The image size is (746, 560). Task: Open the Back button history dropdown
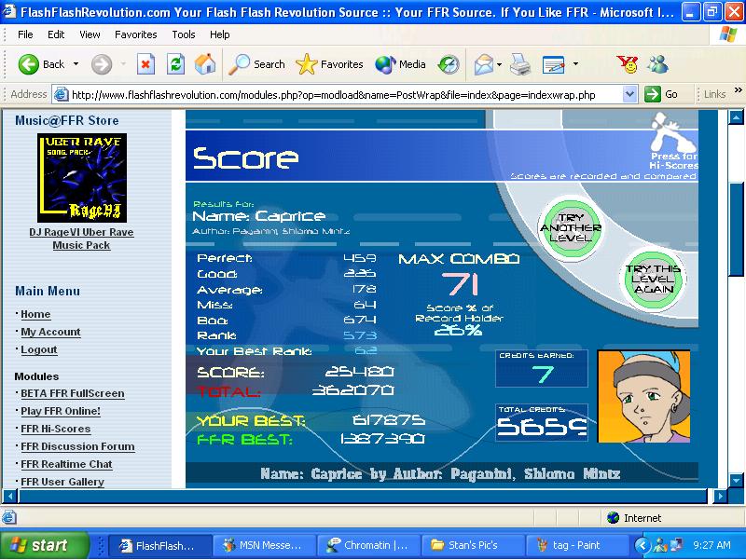(x=76, y=63)
